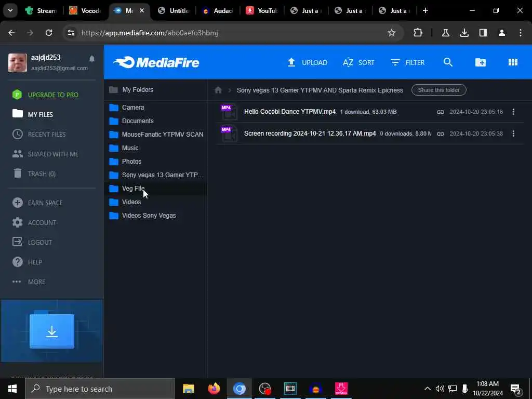This screenshot has width=532, height=399.
Task: Open a new browser tab
Action: pos(425,10)
